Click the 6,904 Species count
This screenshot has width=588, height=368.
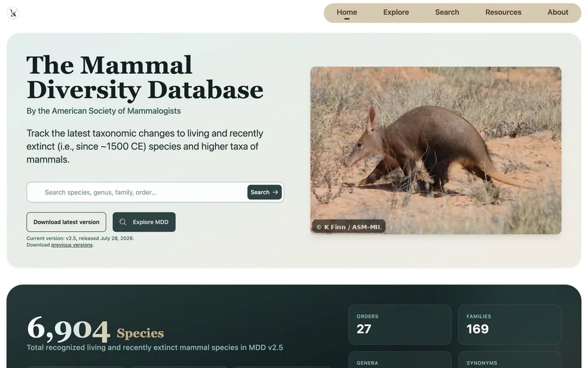point(95,329)
